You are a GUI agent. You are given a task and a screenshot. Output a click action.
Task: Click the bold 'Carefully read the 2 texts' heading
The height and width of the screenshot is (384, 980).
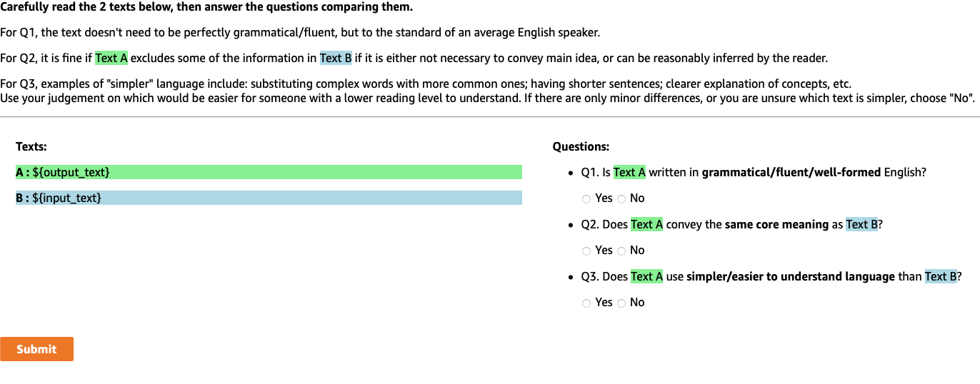206,7
